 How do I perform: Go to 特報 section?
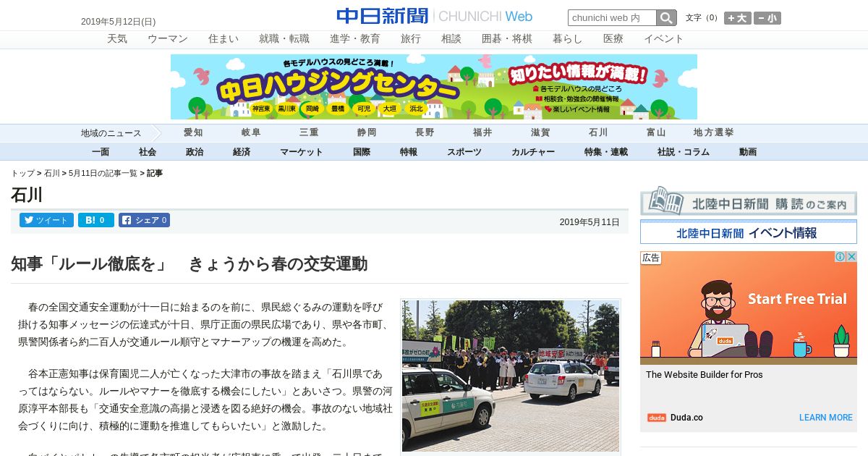pyautogui.click(x=409, y=152)
